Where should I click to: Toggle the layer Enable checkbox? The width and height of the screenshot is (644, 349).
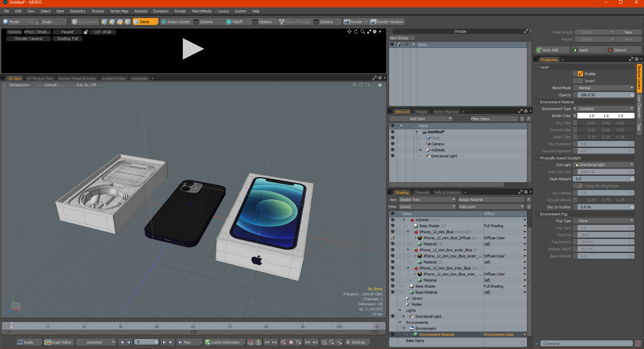(x=580, y=74)
